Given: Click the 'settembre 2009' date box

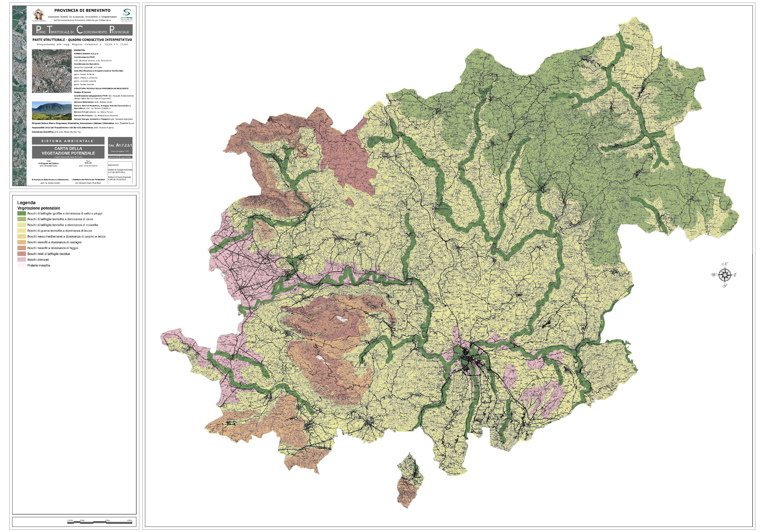Looking at the screenshot, I should [114, 157].
